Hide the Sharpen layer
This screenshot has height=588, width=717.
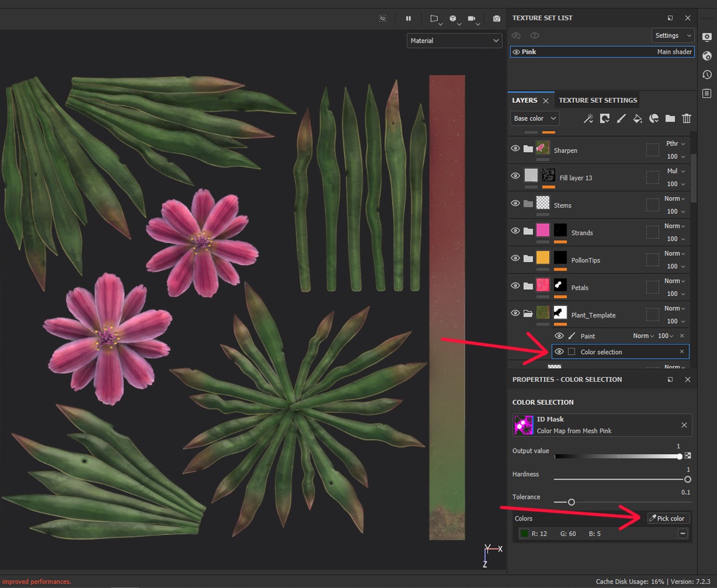[x=515, y=149]
